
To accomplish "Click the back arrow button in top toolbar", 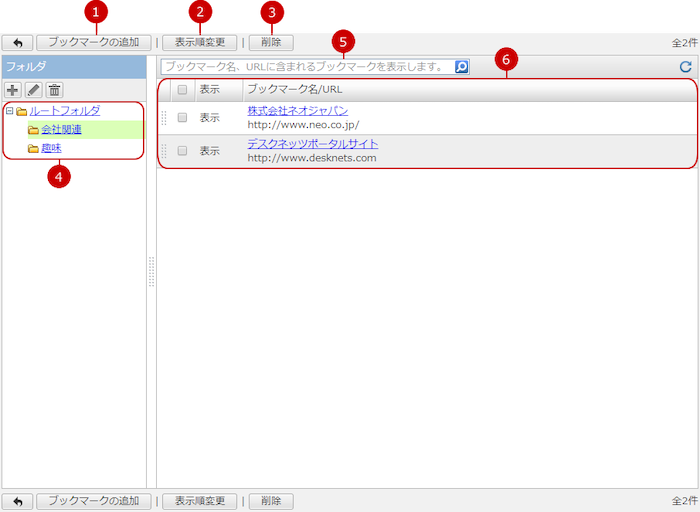I will pyautogui.click(x=18, y=43).
